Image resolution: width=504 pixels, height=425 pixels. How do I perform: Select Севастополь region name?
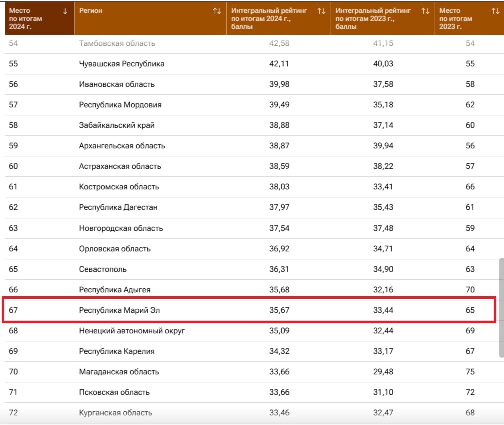103,269
